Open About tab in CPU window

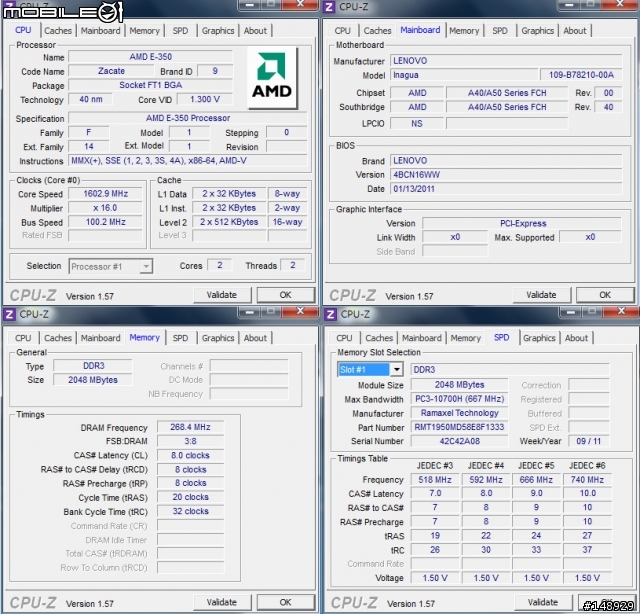(255, 31)
